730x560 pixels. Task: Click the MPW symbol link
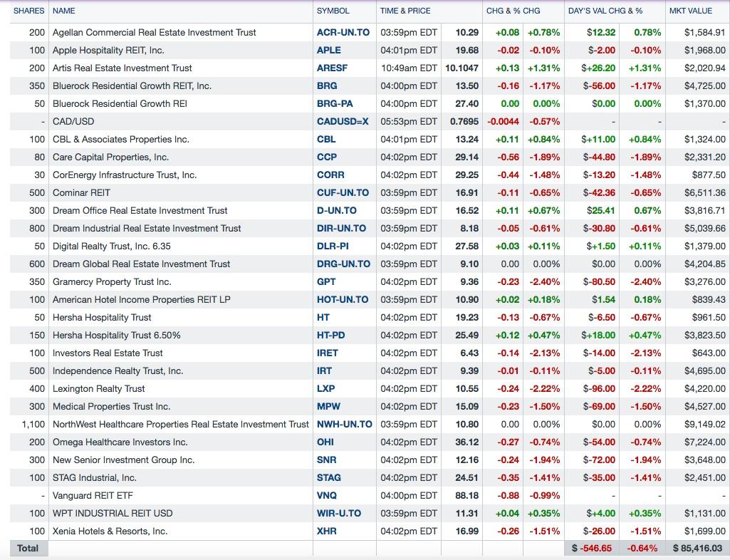coord(328,407)
